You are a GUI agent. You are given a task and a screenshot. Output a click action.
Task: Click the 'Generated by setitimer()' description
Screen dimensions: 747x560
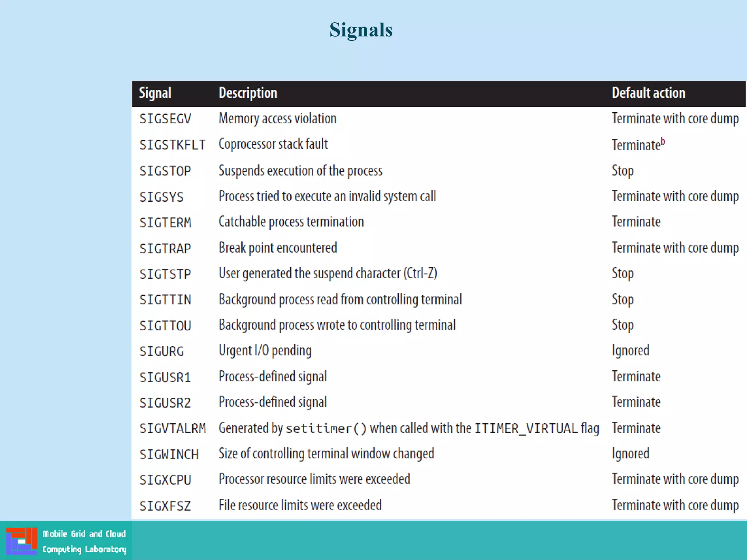tap(409, 428)
